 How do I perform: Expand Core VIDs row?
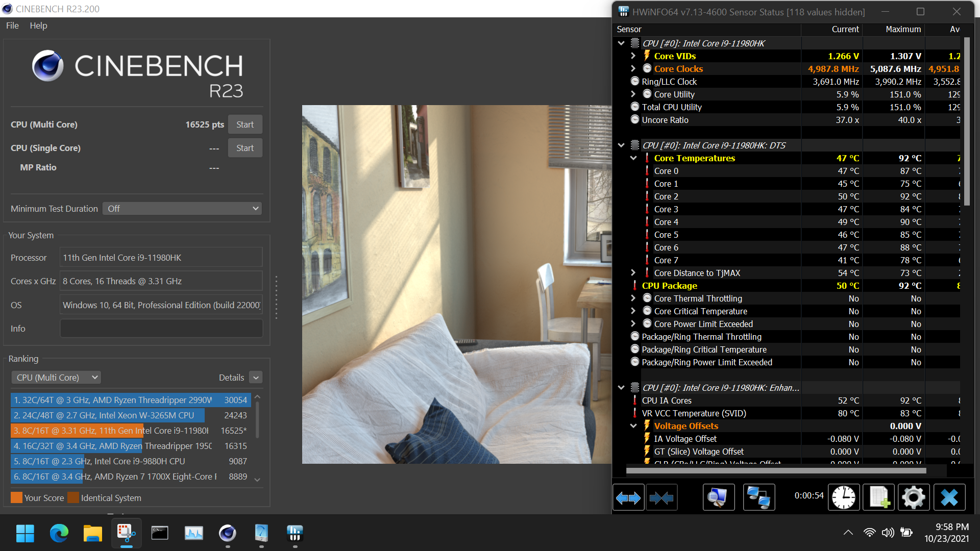pos(633,56)
